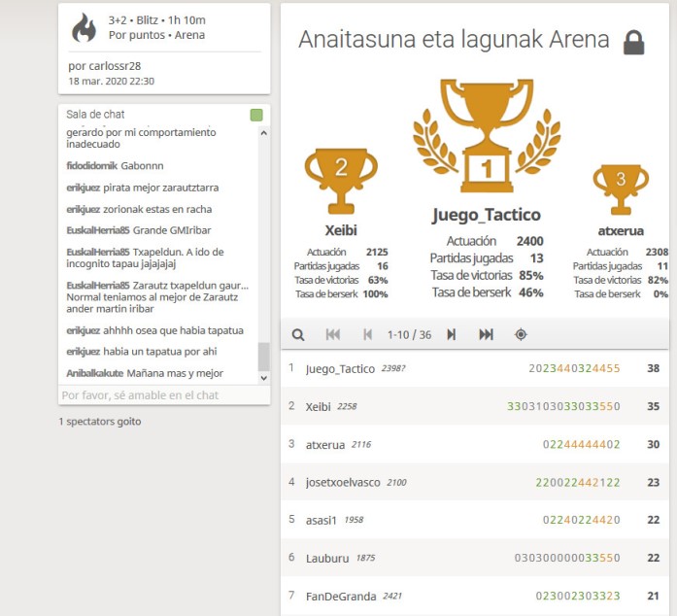Open the player search magnifier
Viewport: 677px width, 616px height.
coord(298,334)
